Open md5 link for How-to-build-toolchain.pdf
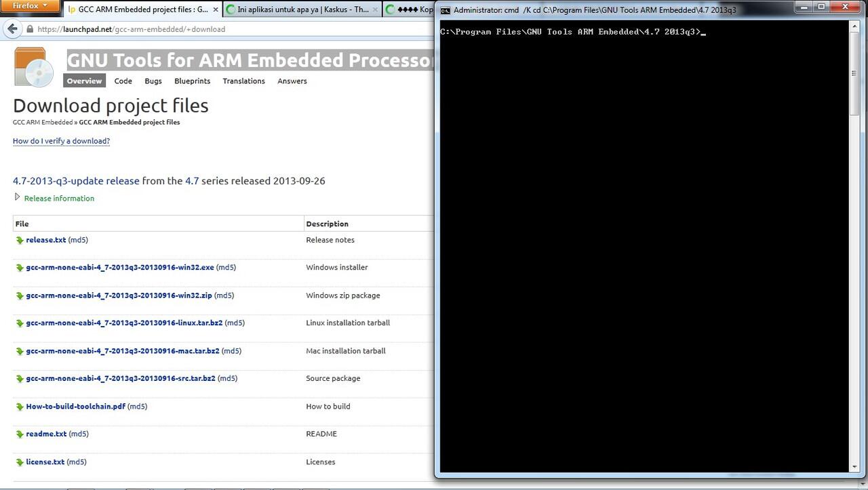Screen dimensions: 868x490 [138, 407]
